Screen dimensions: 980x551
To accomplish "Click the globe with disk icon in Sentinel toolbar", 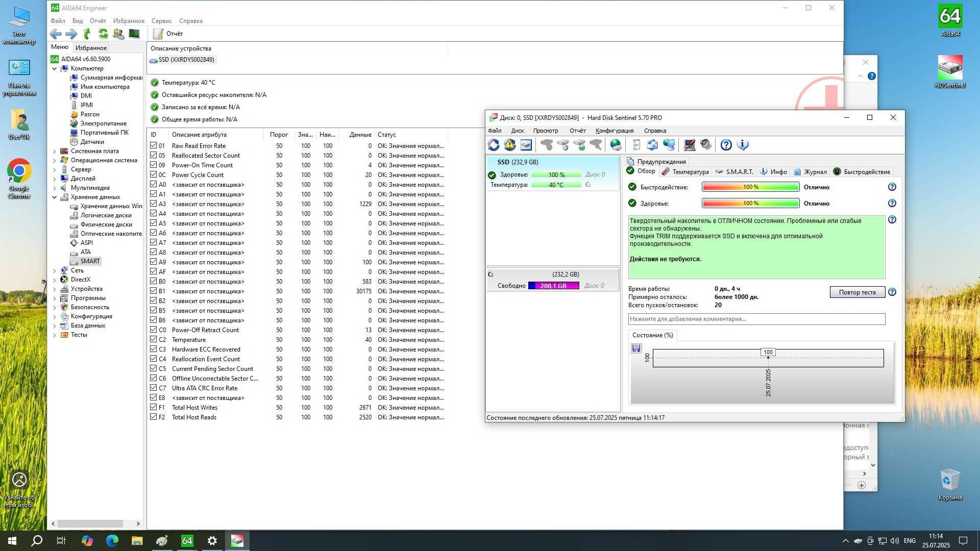I will (x=616, y=145).
